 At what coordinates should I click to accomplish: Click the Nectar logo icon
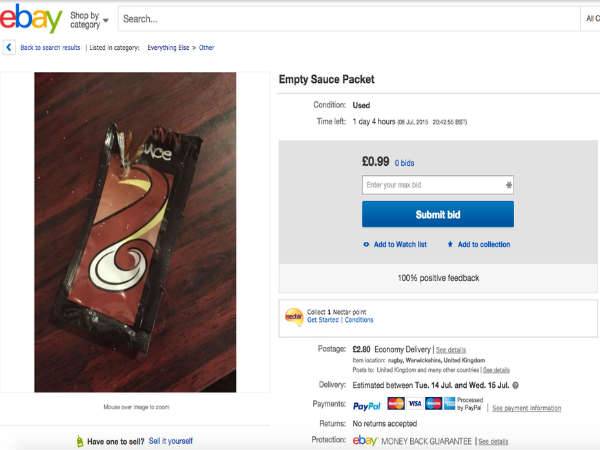tap(293, 316)
